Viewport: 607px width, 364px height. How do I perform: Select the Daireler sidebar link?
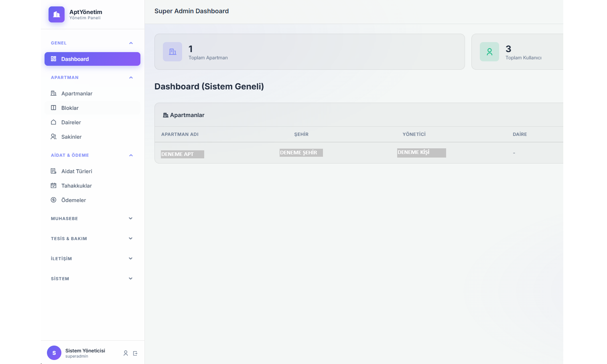(71, 122)
